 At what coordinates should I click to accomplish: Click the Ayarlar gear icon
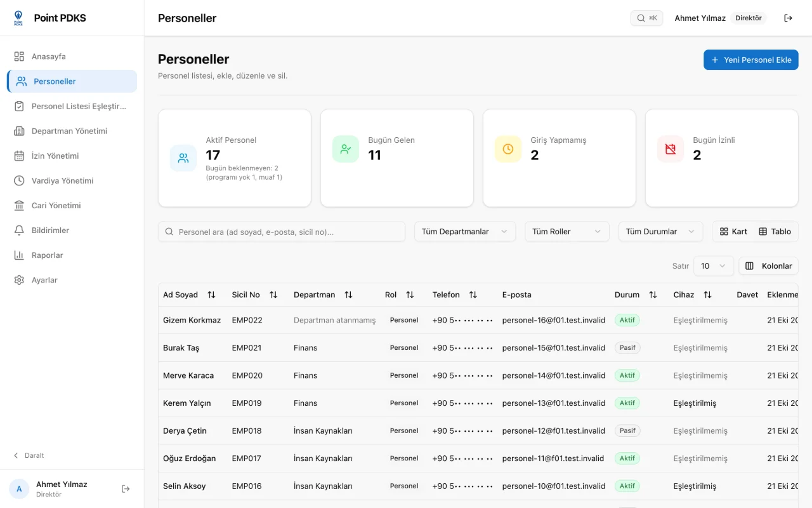pyautogui.click(x=19, y=279)
